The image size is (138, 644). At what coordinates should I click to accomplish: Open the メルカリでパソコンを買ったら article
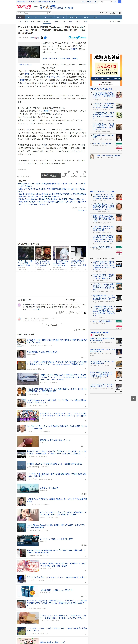(x=63, y=617)
